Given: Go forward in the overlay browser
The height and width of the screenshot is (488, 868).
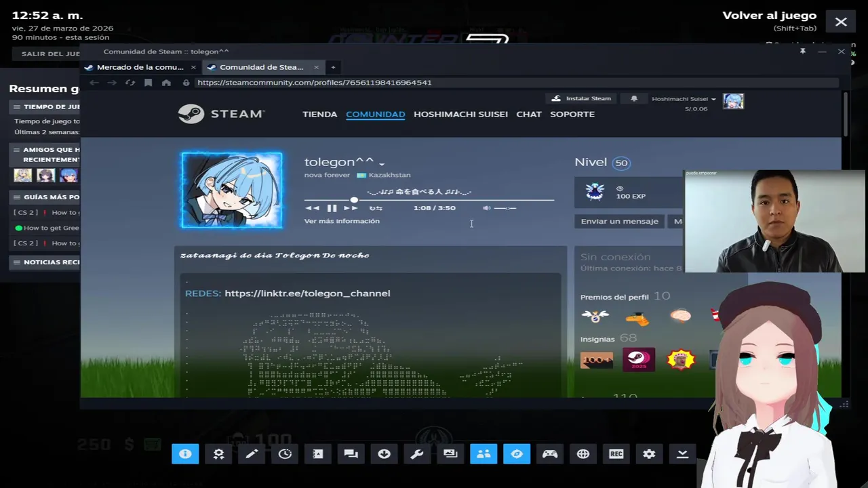Looking at the screenshot, I should click(x=112, y=83).
